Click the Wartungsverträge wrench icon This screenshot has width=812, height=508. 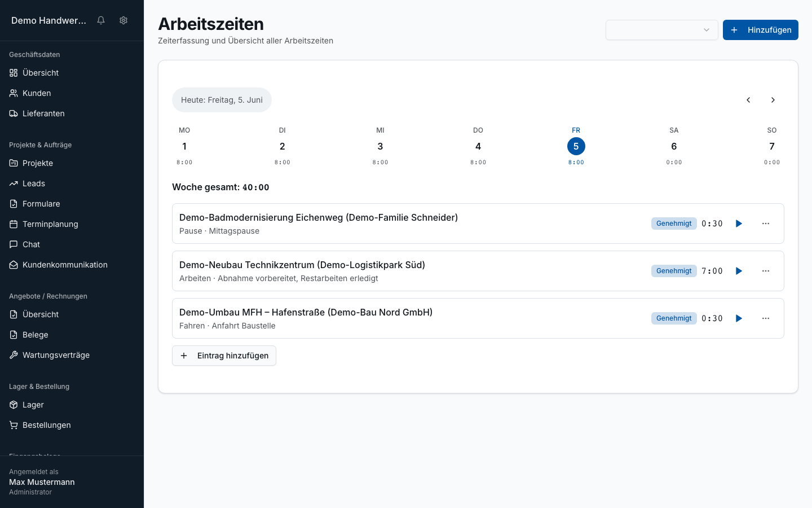(x=14, y=355)
